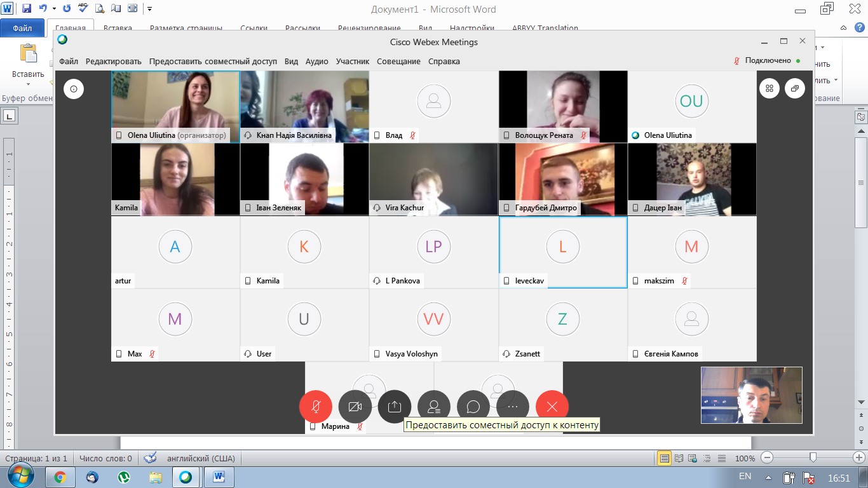This screenshot has width=868, height=488.
Task: Expand the Quick Access Toolbar customize arrow
Action: pyautogui.click(x=149, y=9)
